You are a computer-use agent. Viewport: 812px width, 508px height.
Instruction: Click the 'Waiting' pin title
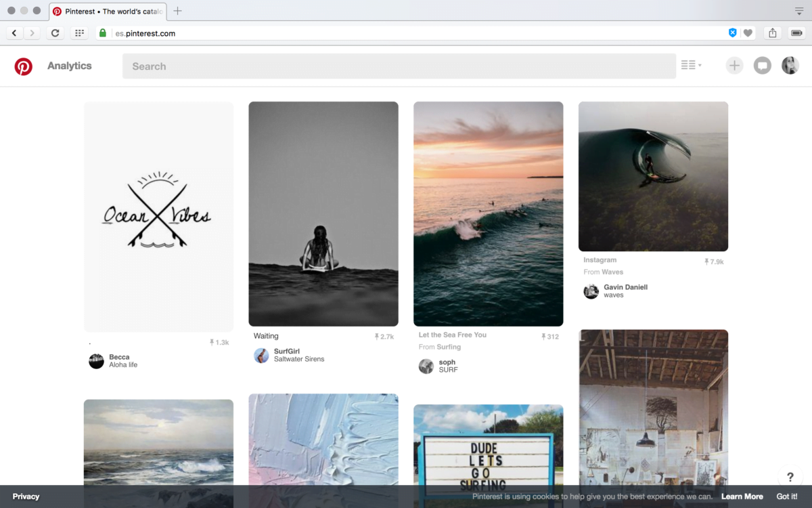[x=266, y=336]
